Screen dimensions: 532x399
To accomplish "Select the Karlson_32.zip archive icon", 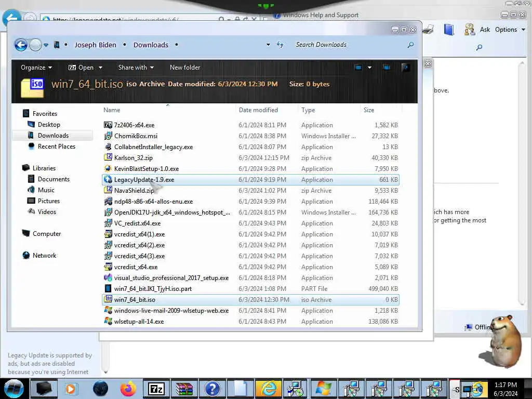I will pyautogui.click(x=108, y=157).
